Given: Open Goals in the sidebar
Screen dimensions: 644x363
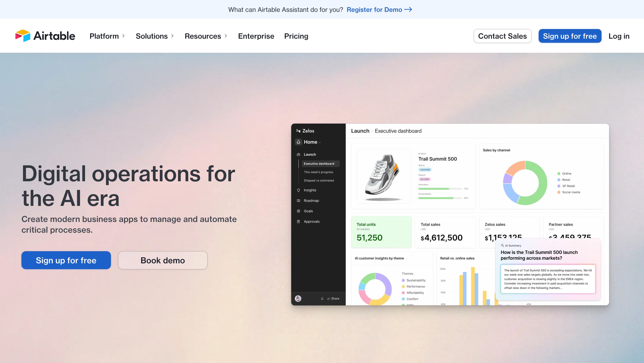Looking at the screenshot, I should click(308, 211).
